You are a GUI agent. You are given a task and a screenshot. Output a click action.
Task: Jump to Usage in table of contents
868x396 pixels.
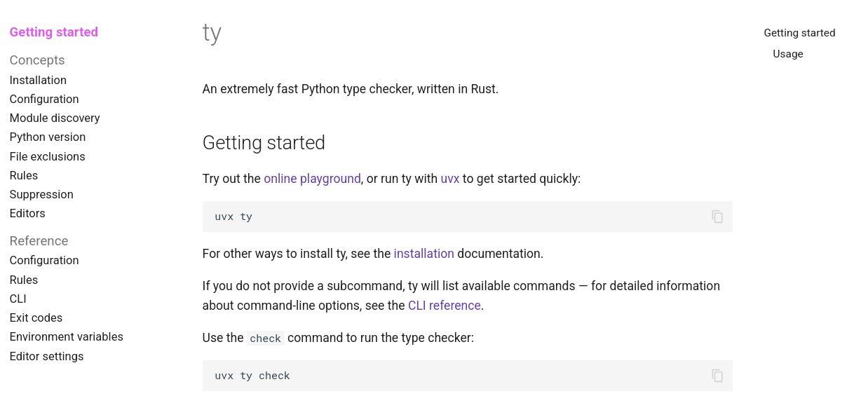click(787, 54)
